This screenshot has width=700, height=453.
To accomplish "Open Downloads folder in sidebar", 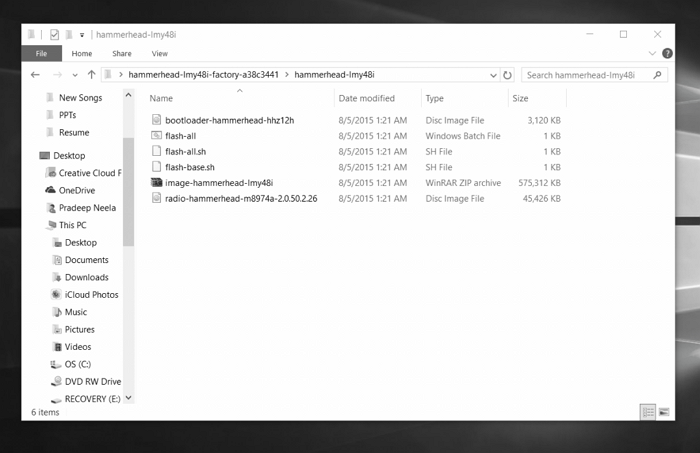I will point(86,277).
